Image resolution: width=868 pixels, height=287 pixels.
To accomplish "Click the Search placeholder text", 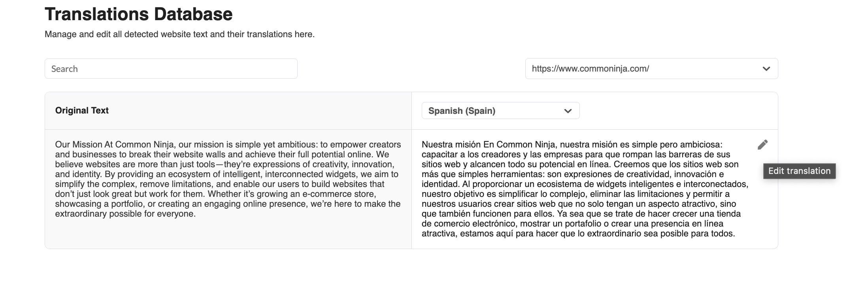I will coord(64,69).
